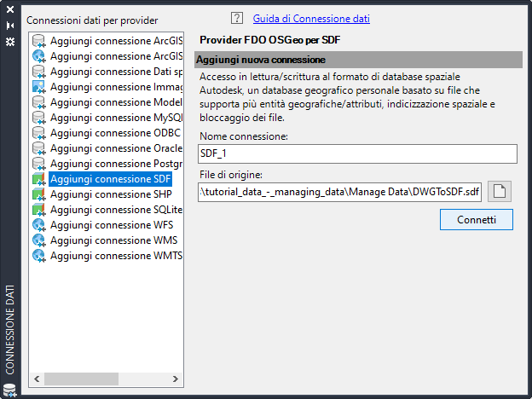The image size is (532, 399).
Task: Click the Nome connessione text field
Action: point(358,153)
